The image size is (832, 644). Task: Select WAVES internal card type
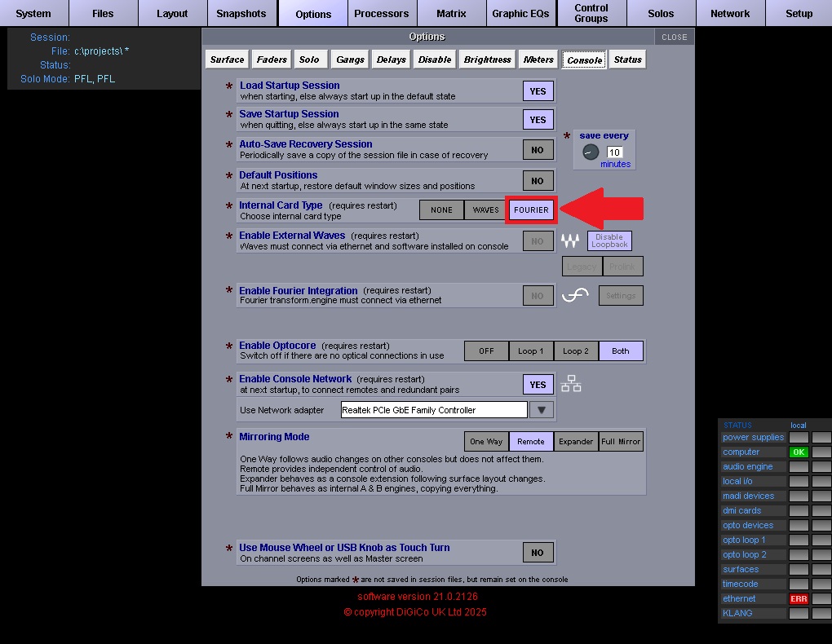(486, 210)
